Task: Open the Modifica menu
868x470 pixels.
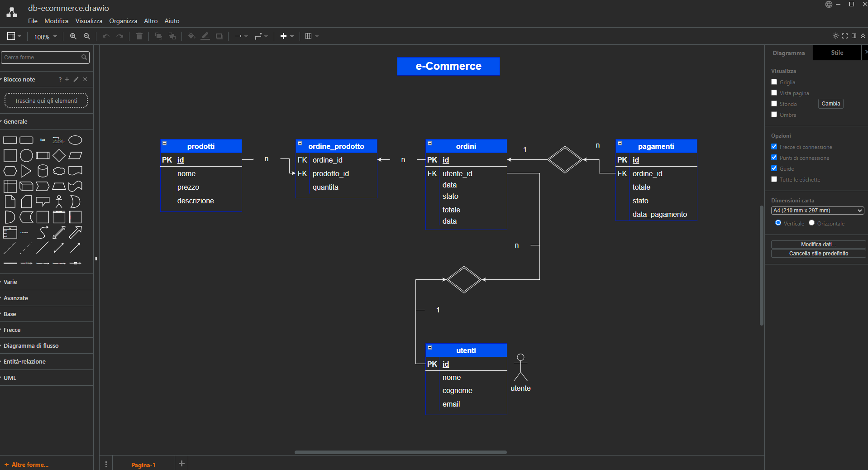Action: point(57,21)
